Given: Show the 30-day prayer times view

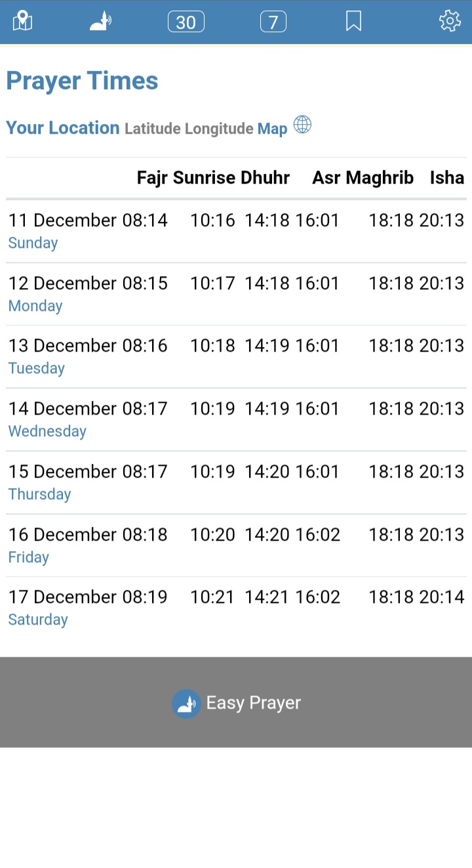Looking at the screenshot, I should [x=186, y=22].
